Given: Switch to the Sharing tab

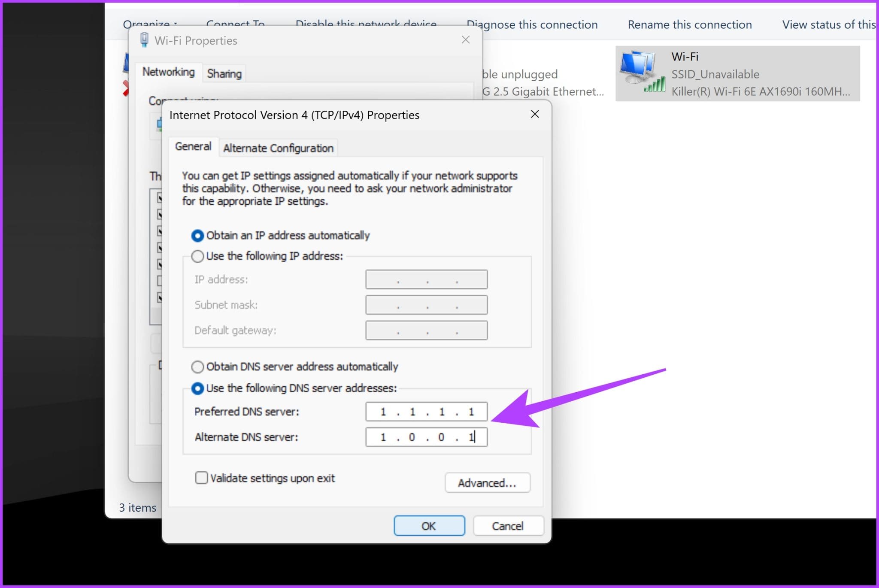Looking at the screenshot, I should coord(224,73).
